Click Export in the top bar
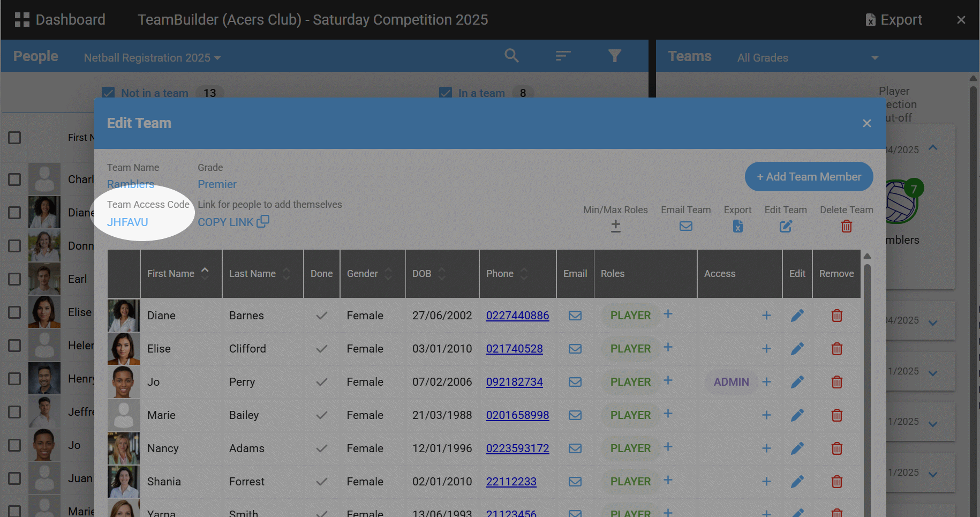The image size is (980, 517). coord(894,20)
